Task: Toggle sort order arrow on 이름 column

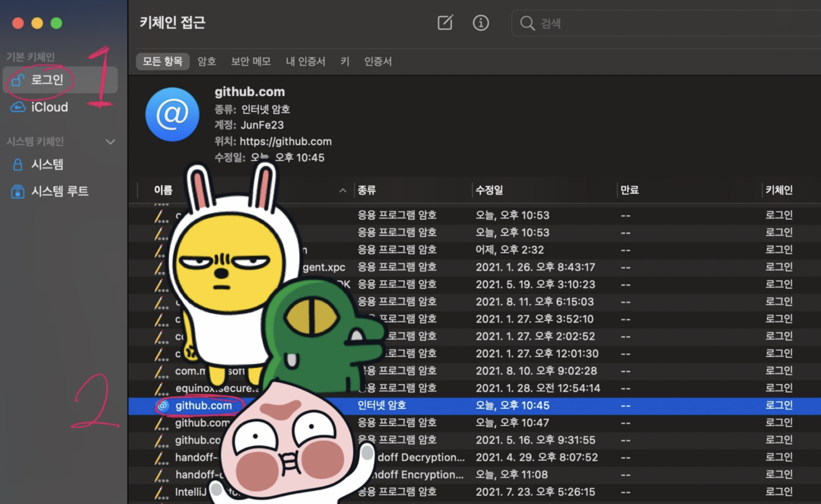Action: click(x=342, y=190)
